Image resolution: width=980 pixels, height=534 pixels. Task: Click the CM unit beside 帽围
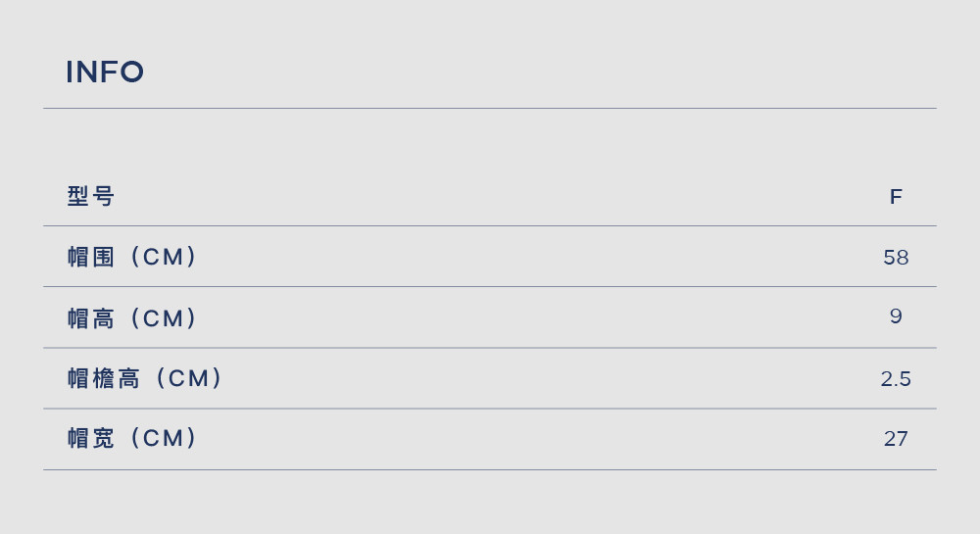(163, 257)
